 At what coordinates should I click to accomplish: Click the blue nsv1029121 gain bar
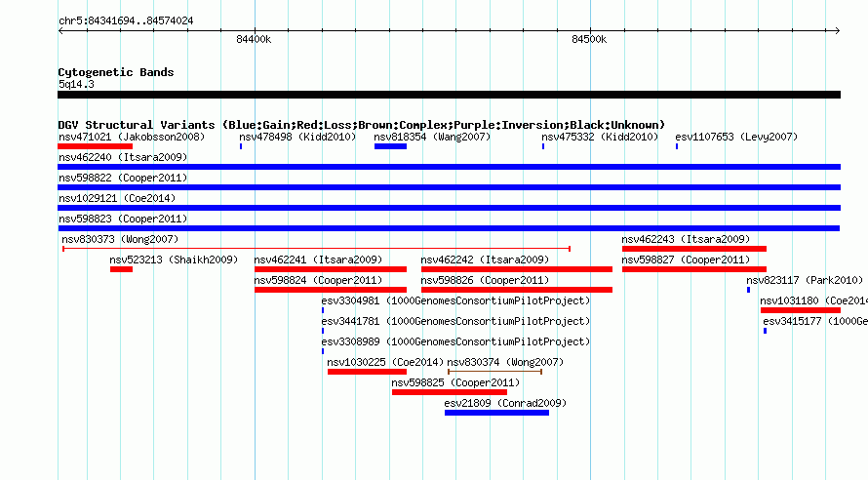(x=449, y=208)
